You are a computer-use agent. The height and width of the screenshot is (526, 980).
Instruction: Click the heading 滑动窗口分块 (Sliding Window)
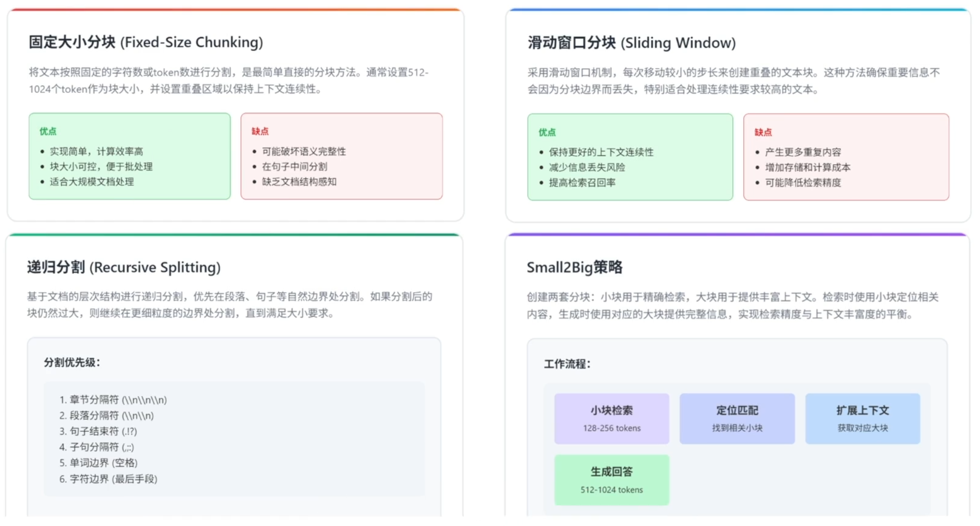click(631, 43)
